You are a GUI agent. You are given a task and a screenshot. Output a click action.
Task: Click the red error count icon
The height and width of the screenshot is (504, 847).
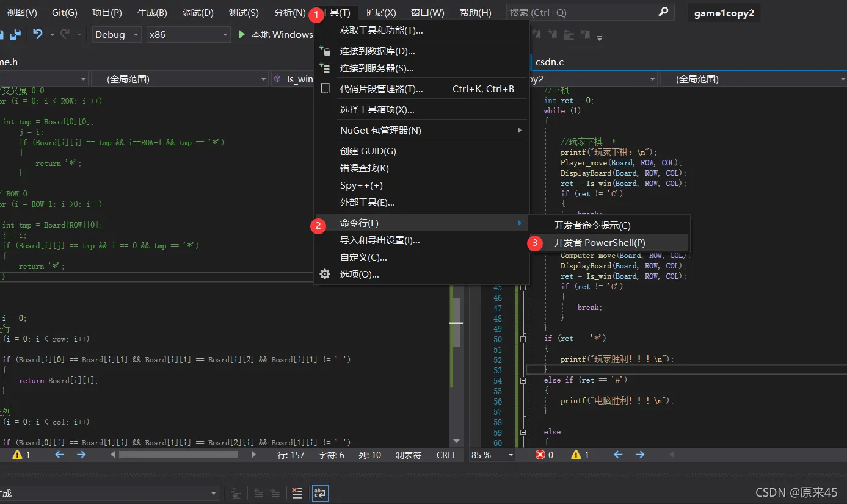tap(540, 455)
